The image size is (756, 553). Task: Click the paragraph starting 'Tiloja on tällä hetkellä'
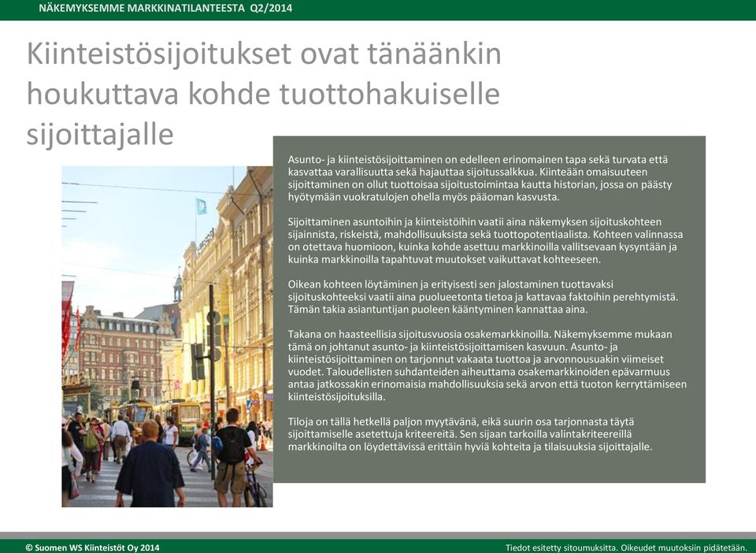tap(470, 434)
